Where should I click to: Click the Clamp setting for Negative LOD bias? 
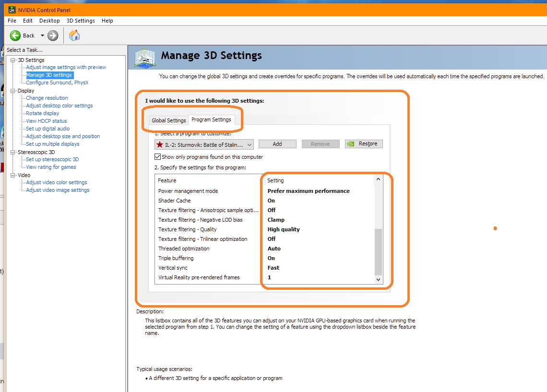click(276, 220)
